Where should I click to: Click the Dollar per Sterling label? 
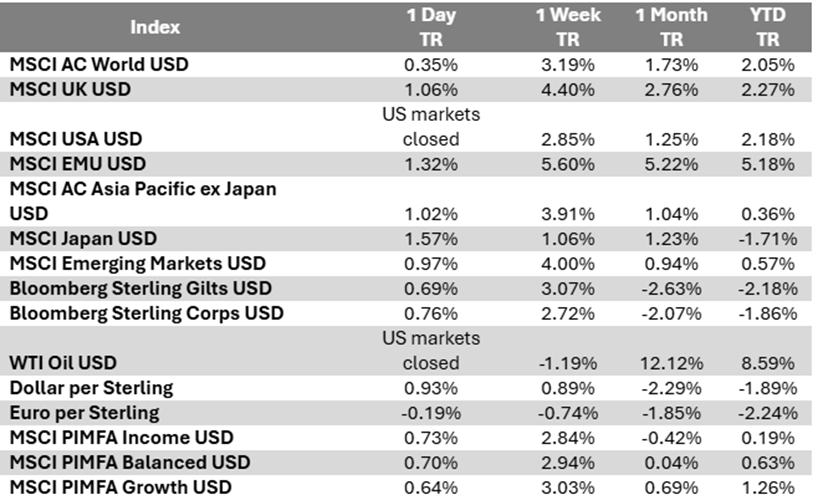pyautogui.click(x=91, y=387)
